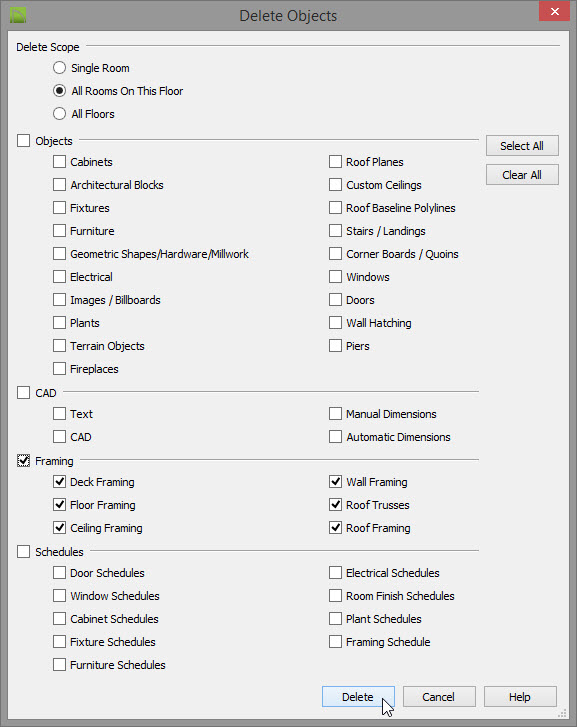Screen dimensions: 577x727
Task: Uncheck the Framing group checkbox
Action: [x=24, y=460]
